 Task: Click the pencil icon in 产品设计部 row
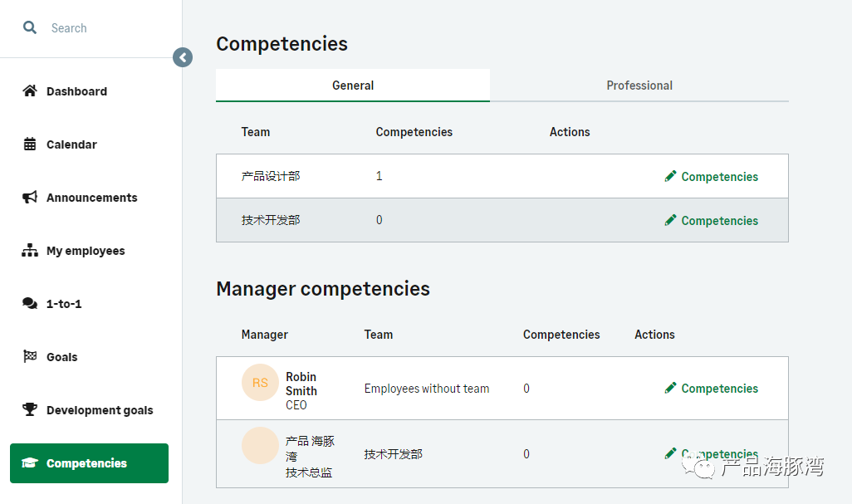pyautogui.click(x=671, y=176)
